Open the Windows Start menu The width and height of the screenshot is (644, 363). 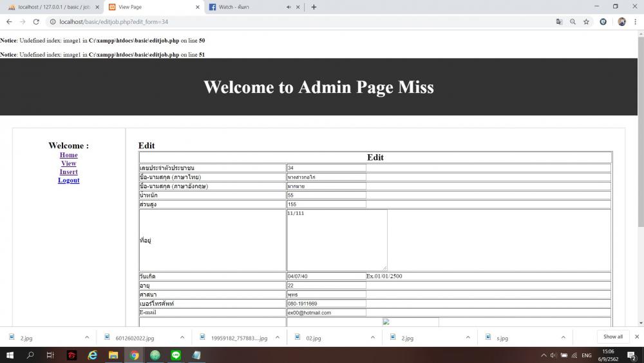10,355
